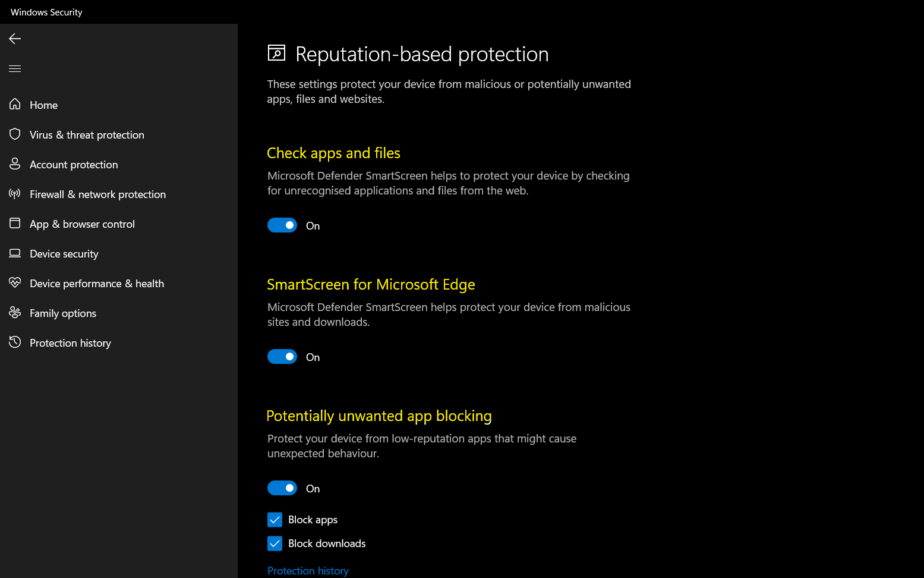Click the Reputation-based protection heading icon
The image size is (924, 578).
[276, 53]
